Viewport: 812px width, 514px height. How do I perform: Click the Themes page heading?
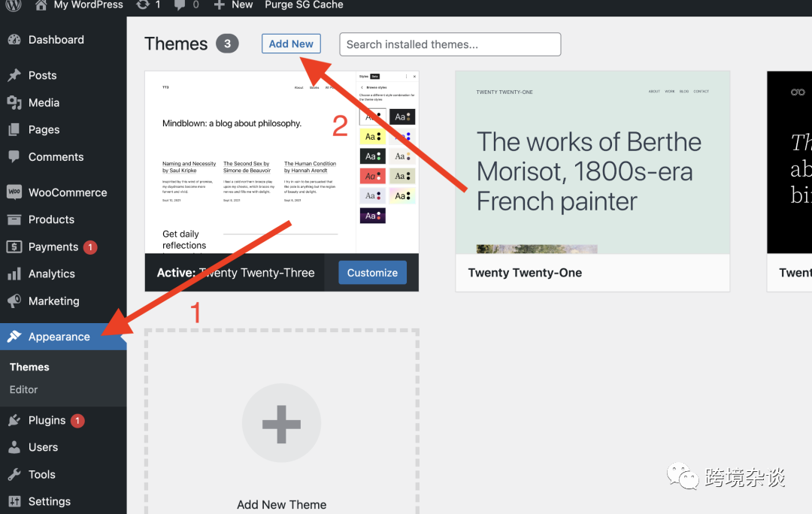click(176, 44)
